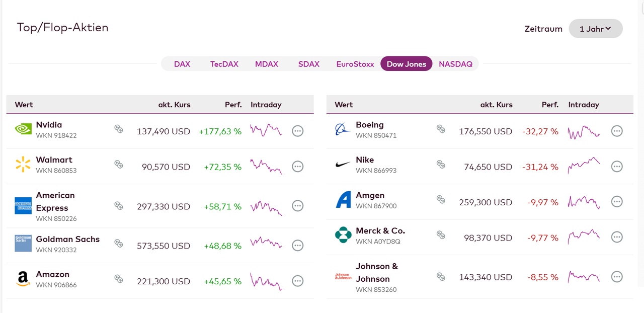Click the coins icon in Nvidia row
Viewport: 644px width, 313px height.
(x=119, y=129)
